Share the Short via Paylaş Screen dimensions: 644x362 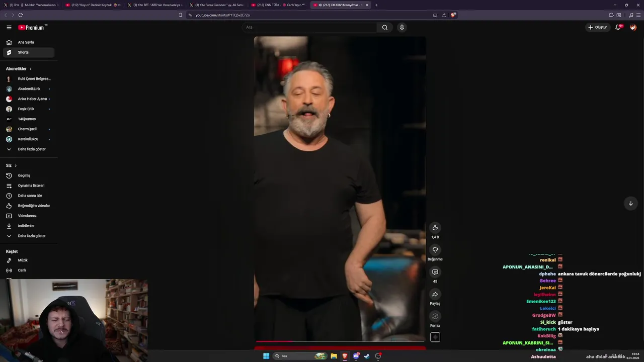435,294
